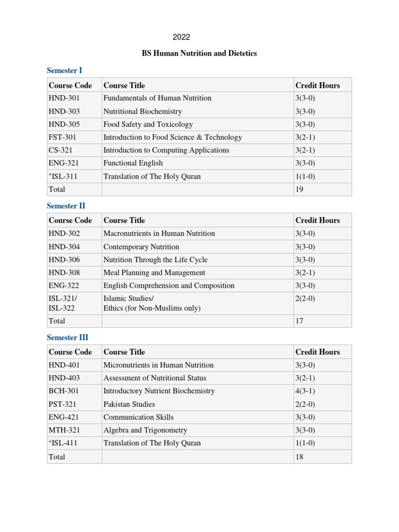Click the Semester III heading
Viewport: 399px width, 532px height.
pos(68,338)
